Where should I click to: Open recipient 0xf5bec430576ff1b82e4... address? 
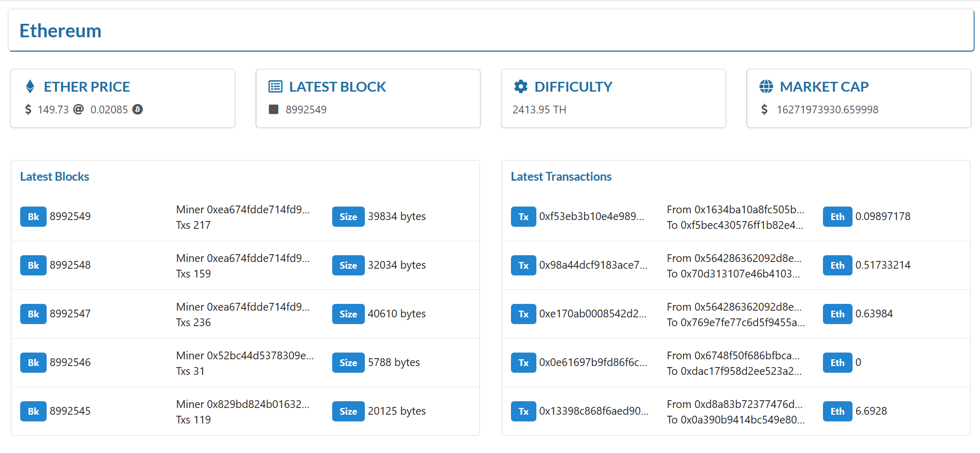pos(742,225)
